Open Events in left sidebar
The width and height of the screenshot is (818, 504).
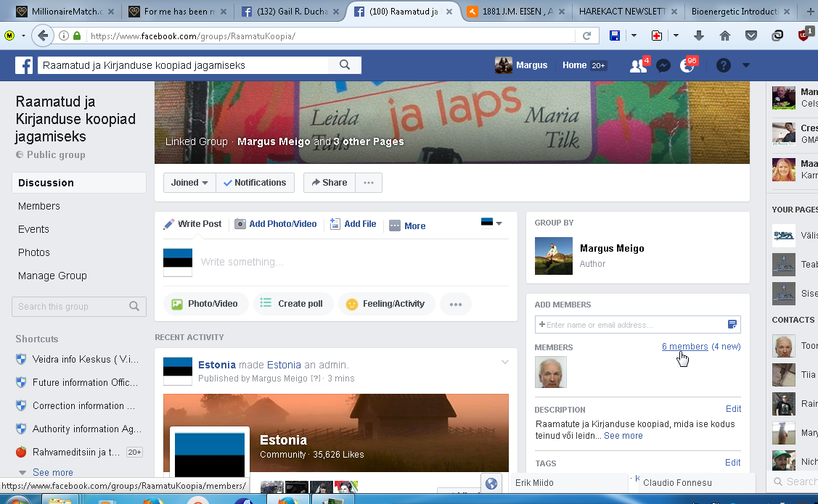click(33, 229)
